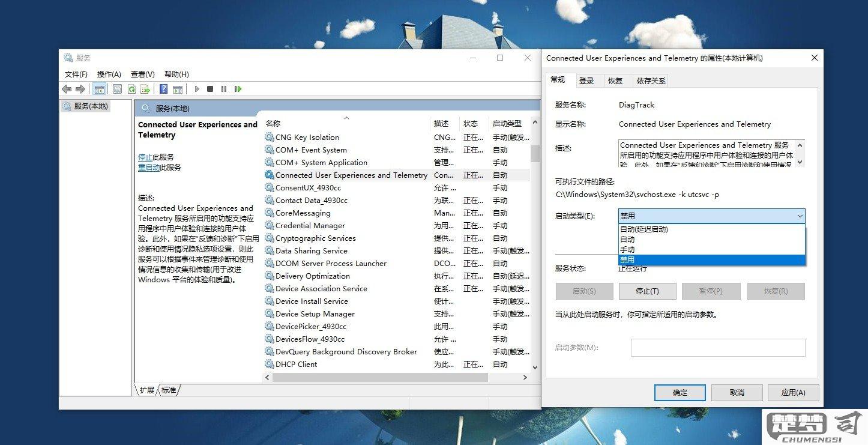868x445 pixels.
Task: Click the 取消 button
Action: click(x=737, y=393)
